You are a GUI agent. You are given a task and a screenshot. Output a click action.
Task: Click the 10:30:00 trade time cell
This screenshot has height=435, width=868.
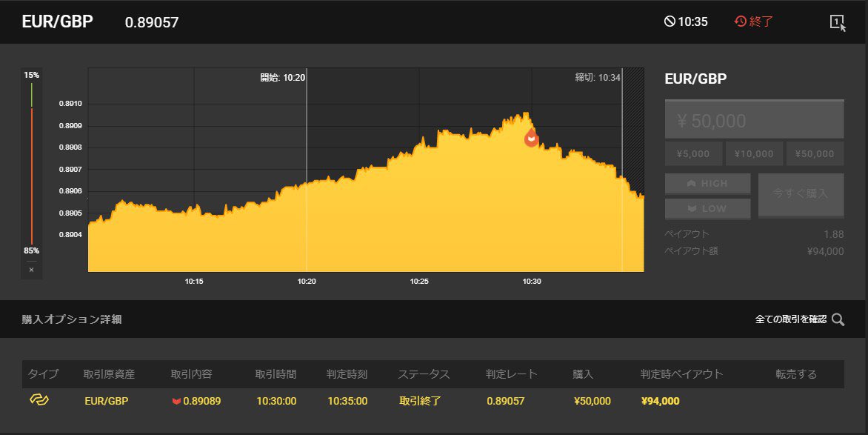(276, 401)
